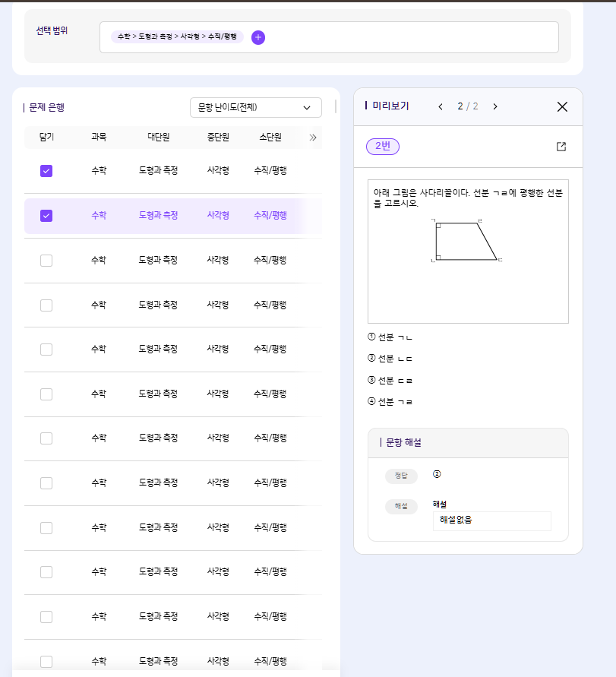Click the trapezoid figure in the question
Screen dimensions: 616x677
point(466,242)
